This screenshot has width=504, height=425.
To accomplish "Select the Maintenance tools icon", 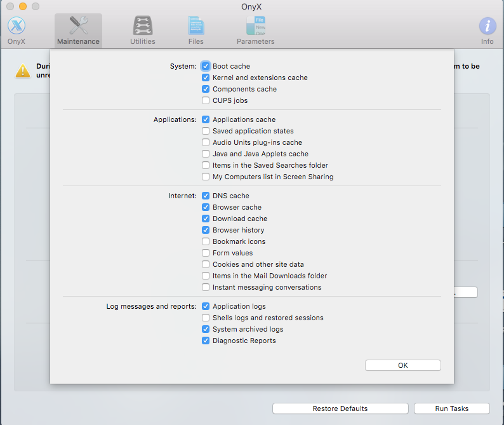I will pyautogui.click(x=79, y=26).
